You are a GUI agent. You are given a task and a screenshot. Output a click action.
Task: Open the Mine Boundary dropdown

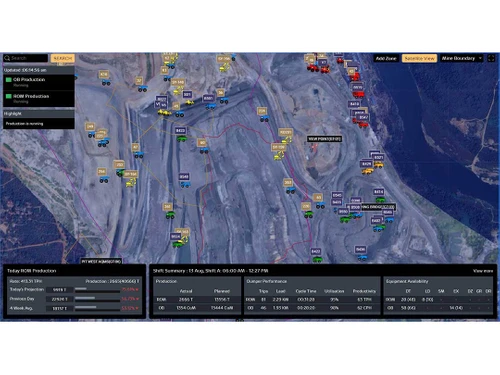tap(462, 58)
